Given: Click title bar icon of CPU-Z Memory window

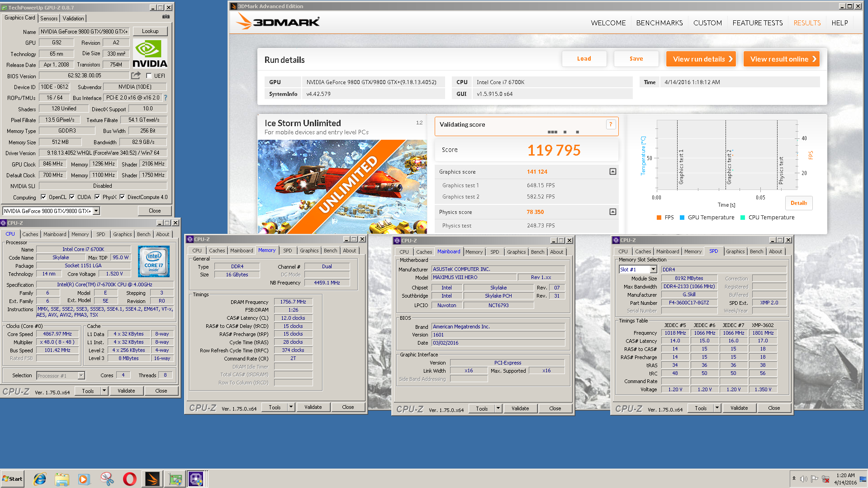Looking at the screenshot, I should point(190,239).
